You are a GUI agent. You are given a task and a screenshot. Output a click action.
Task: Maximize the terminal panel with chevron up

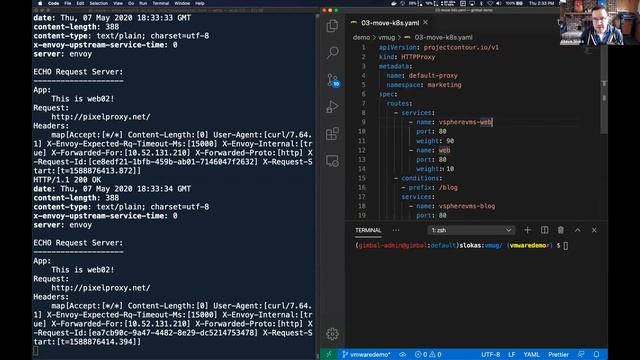pyautogui.click(x=578, y=230)
